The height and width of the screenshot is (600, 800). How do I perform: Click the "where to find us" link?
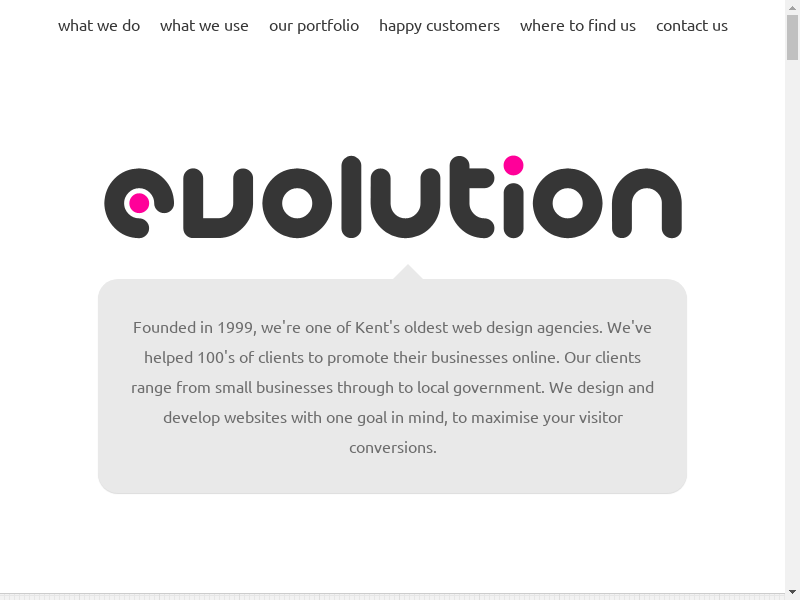(x=578, y=26)
